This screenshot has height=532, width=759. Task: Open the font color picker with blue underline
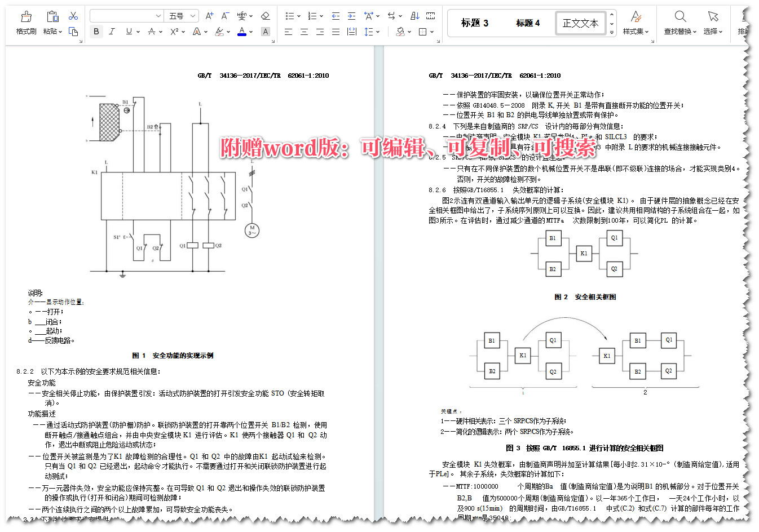pos(242,32)
